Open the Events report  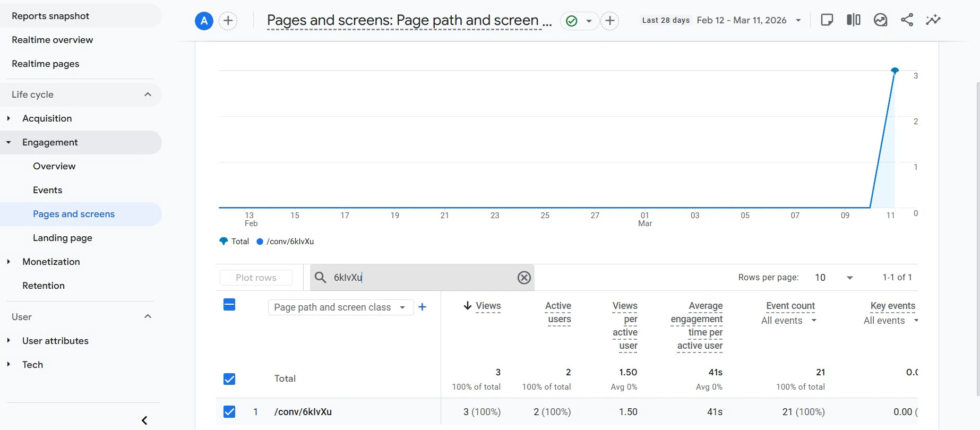(x=48, y=190)
